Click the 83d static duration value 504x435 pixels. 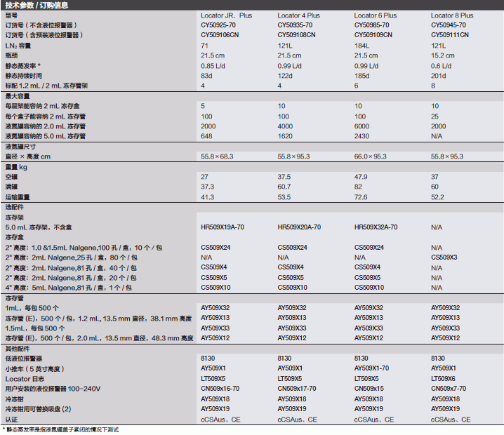206,76
